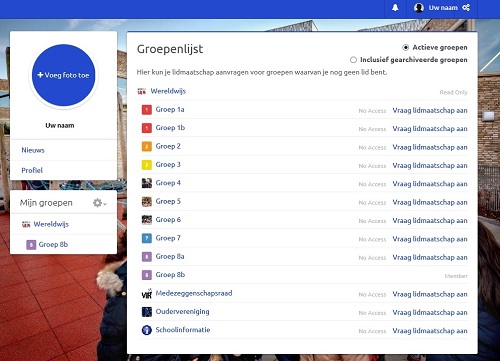Request membership for Groep 4
The height and width of the screenshot is (361, 500).
(x=430, y=184)
